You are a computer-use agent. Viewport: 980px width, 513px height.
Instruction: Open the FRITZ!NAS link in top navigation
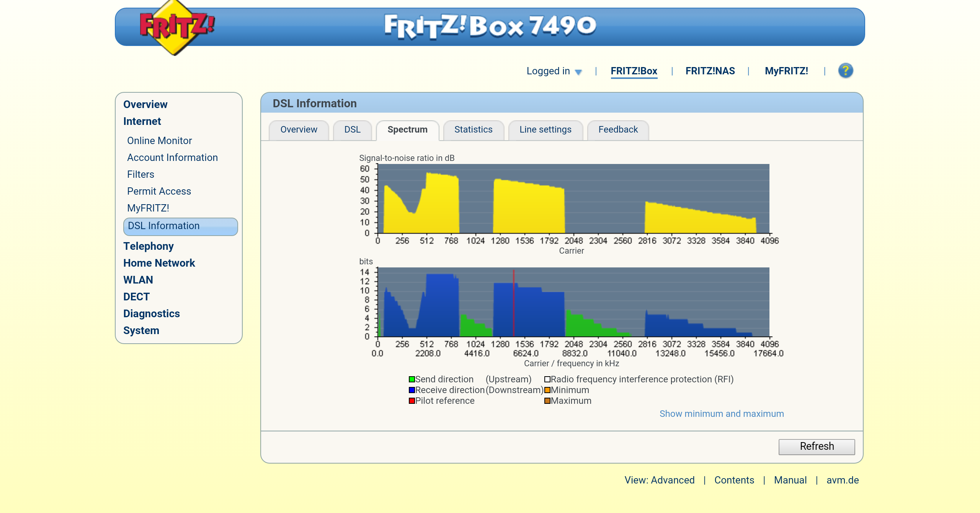(x=710, y=71)
